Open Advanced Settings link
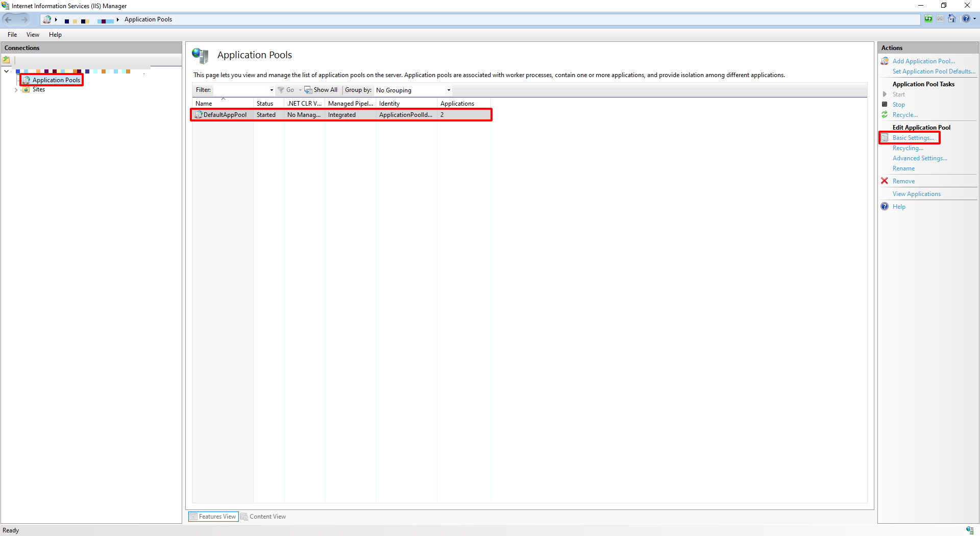The width and height of the screenshot is (980, 536). click(x=920, y=158)
